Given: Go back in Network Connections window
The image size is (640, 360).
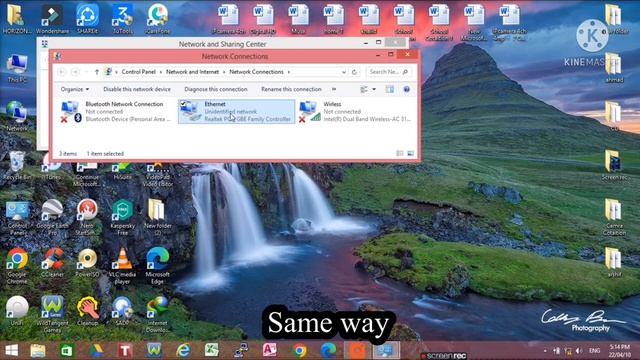Looking at the screenshot, I should click(62, 72).
